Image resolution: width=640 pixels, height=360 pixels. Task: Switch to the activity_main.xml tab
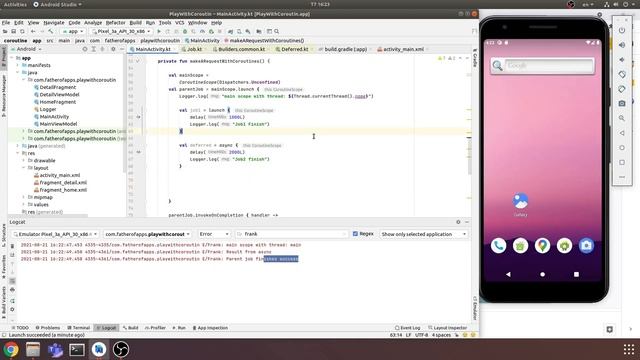click(x=403, y=49)
